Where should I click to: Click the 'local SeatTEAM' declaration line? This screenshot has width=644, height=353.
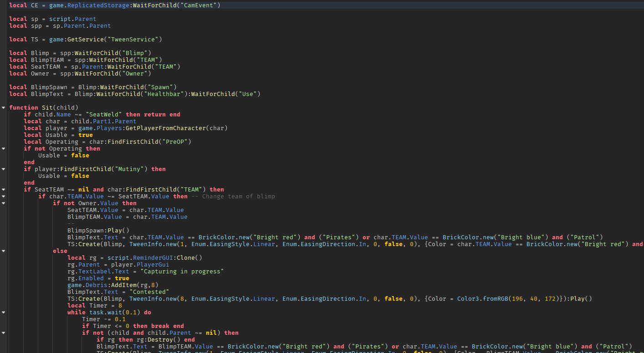click(x=95, y=67)
